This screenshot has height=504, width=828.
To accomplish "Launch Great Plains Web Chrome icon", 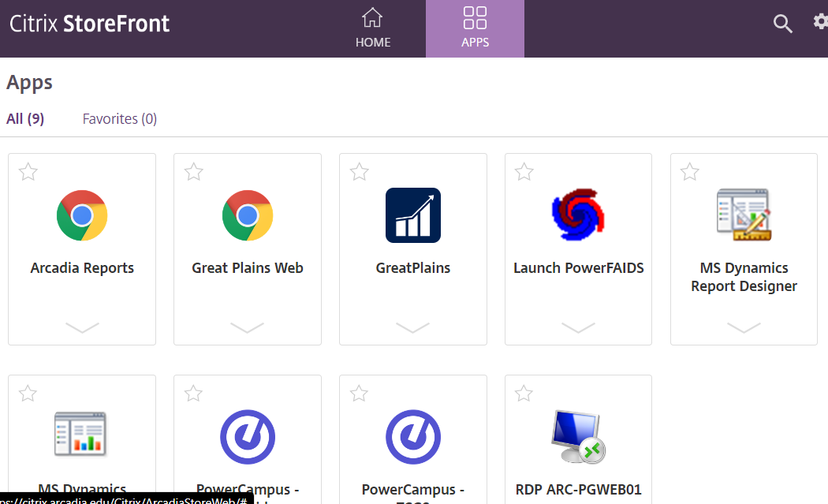I will [x=248, y=215].
